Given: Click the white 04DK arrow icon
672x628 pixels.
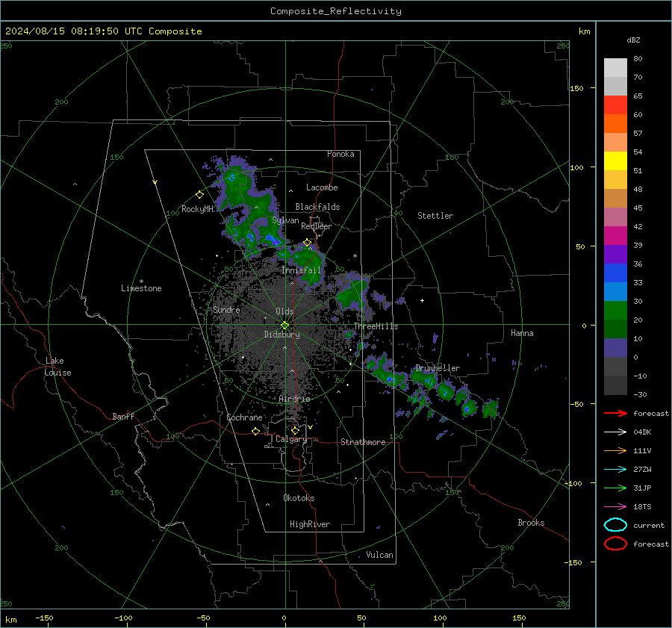Looking at the screenshot, I should (615, 432).
